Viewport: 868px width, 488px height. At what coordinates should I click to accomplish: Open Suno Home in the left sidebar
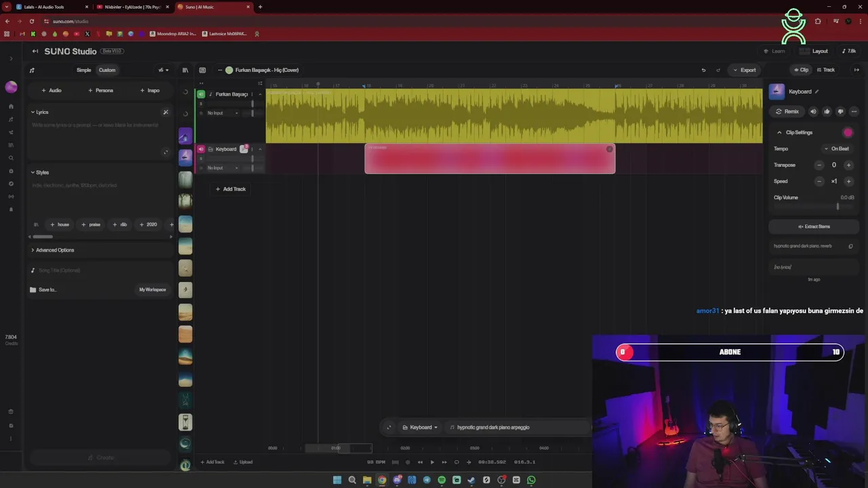[11, 106]
